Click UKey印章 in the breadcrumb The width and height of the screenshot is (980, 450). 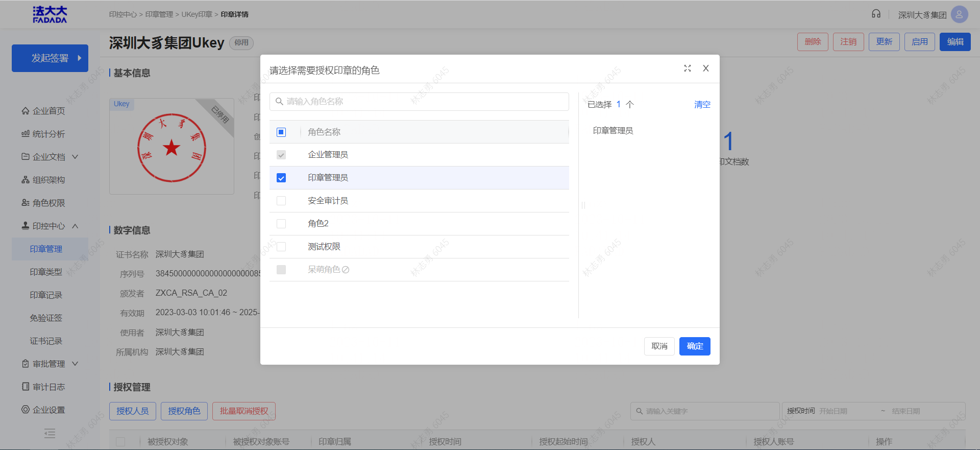click(x=197, y=14)
